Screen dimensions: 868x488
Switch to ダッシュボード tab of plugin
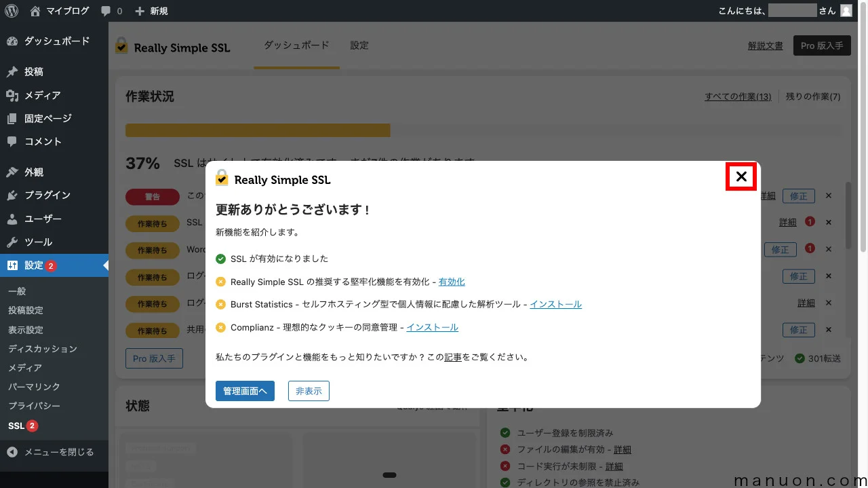click(296, 45)
